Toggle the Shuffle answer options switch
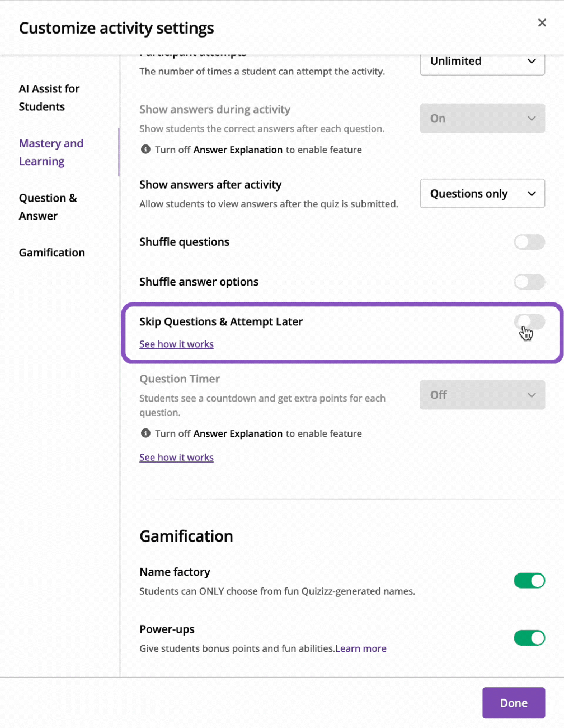The width and height of the screenshot is (564, 728). (x=529, y=282)
